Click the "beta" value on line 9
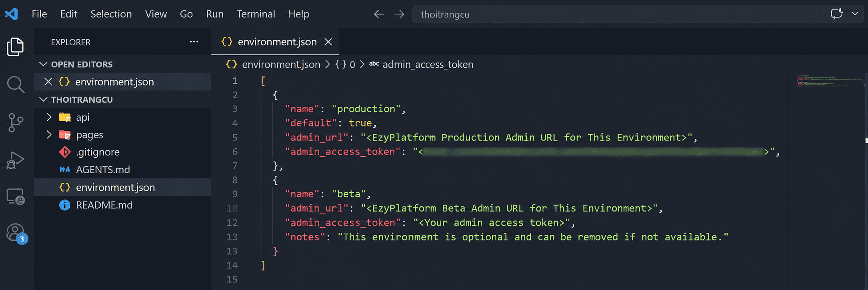The image size is (868, 290). [x=349, y=194]
